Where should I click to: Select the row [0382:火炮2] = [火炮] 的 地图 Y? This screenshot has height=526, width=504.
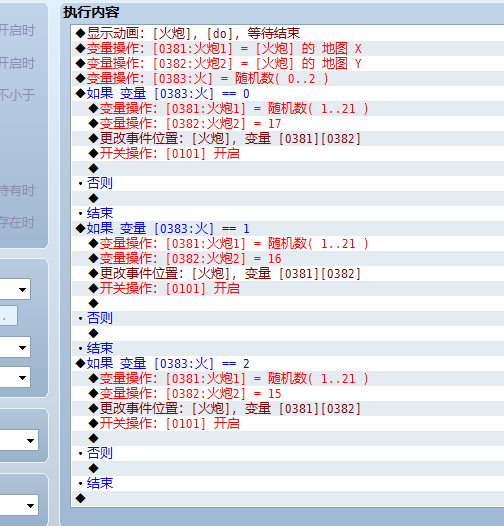tap(288, 63)
